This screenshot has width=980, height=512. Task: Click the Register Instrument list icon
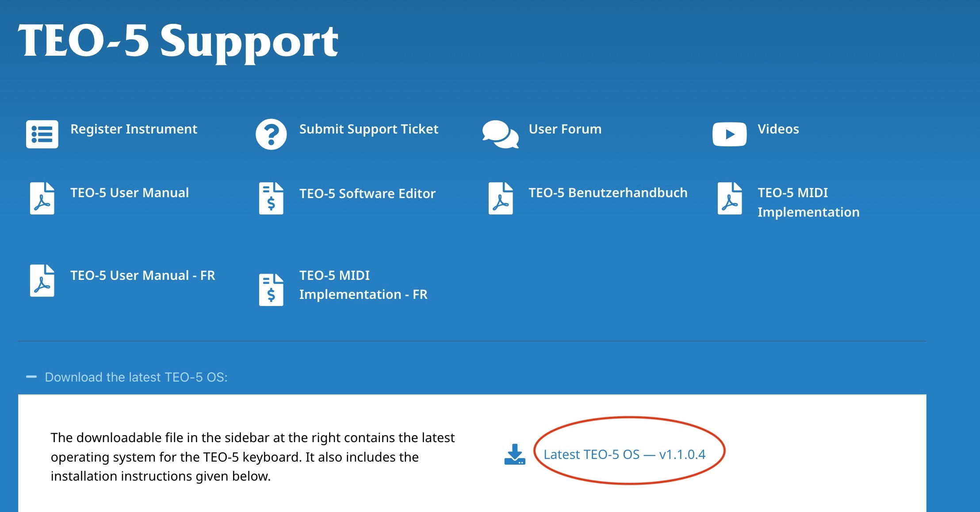(x=42, y=134)
